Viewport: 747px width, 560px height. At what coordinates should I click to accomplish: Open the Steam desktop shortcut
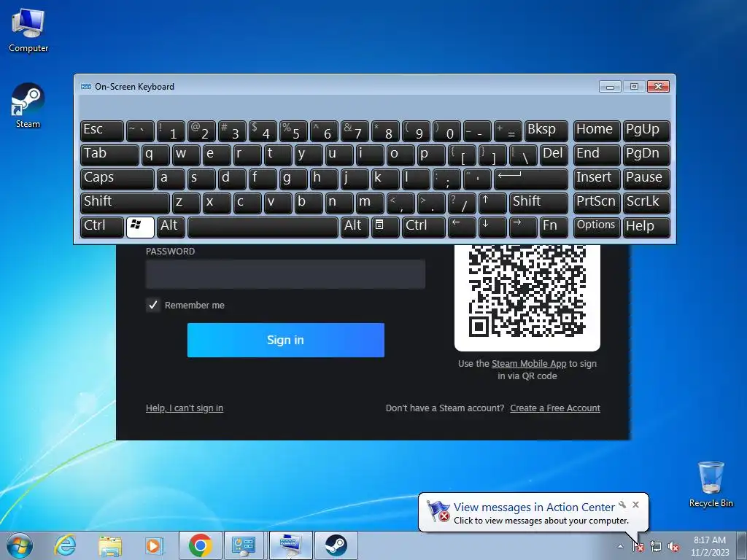point(28,106)
